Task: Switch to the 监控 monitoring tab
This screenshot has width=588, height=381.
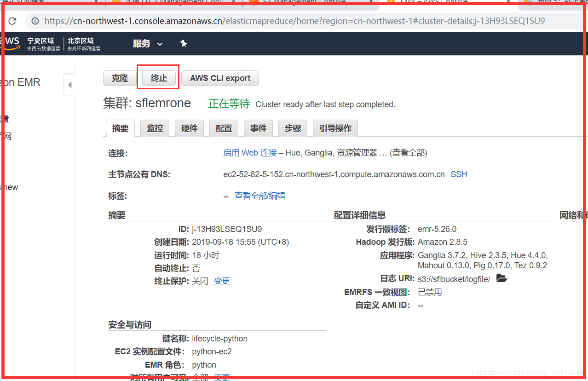Action: (155, 128)
